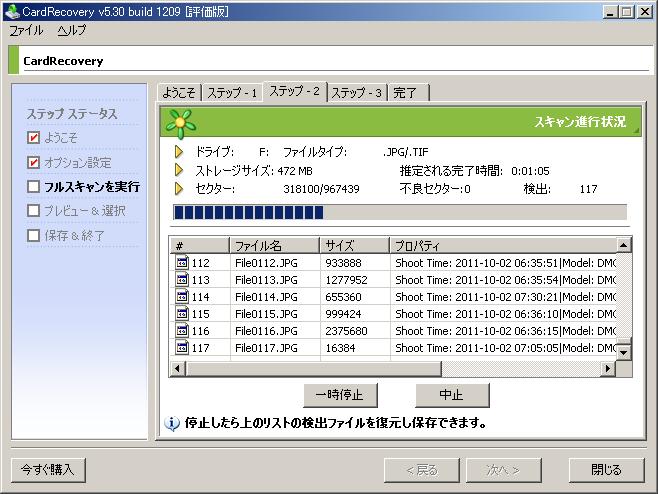Click the yellow arrow beside ドライブ
The width and height of the screenshot is (658, 494).
(x=179, y=152)
